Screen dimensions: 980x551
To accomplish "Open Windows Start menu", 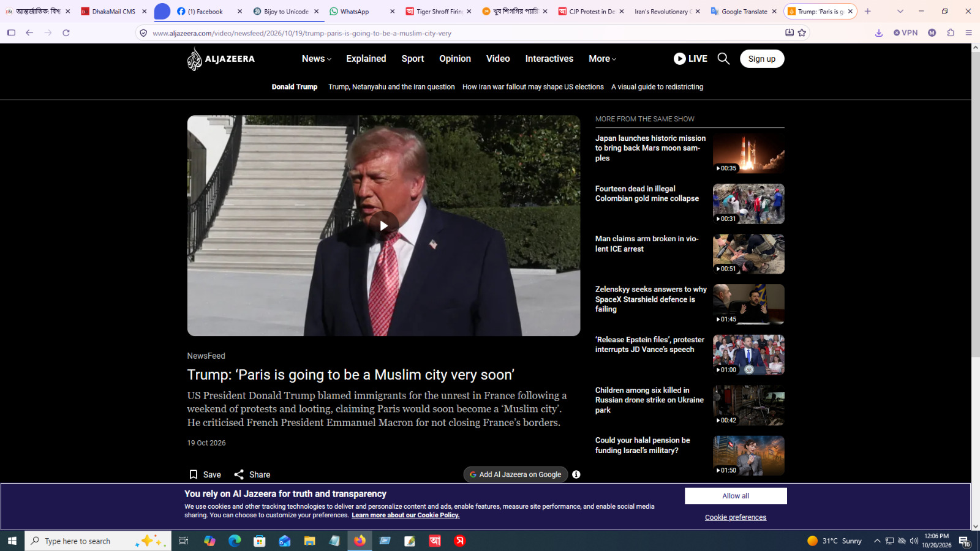I will point(12,541).
